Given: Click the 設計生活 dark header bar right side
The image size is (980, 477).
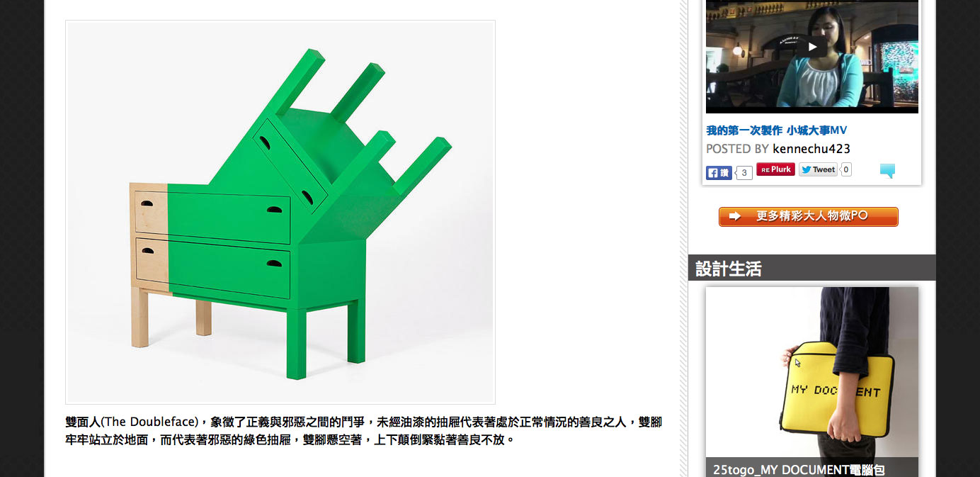Looking at the screenshot, I should pos(848,268).
